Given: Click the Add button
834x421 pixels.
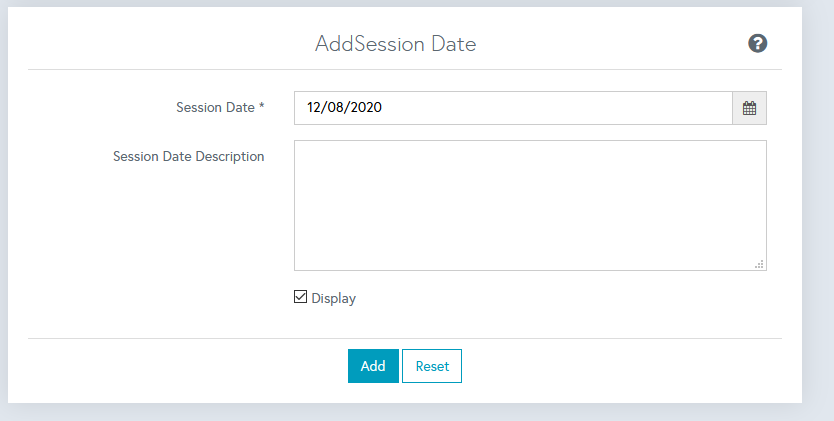Looking at the screenshot, I should pos(373,366).
